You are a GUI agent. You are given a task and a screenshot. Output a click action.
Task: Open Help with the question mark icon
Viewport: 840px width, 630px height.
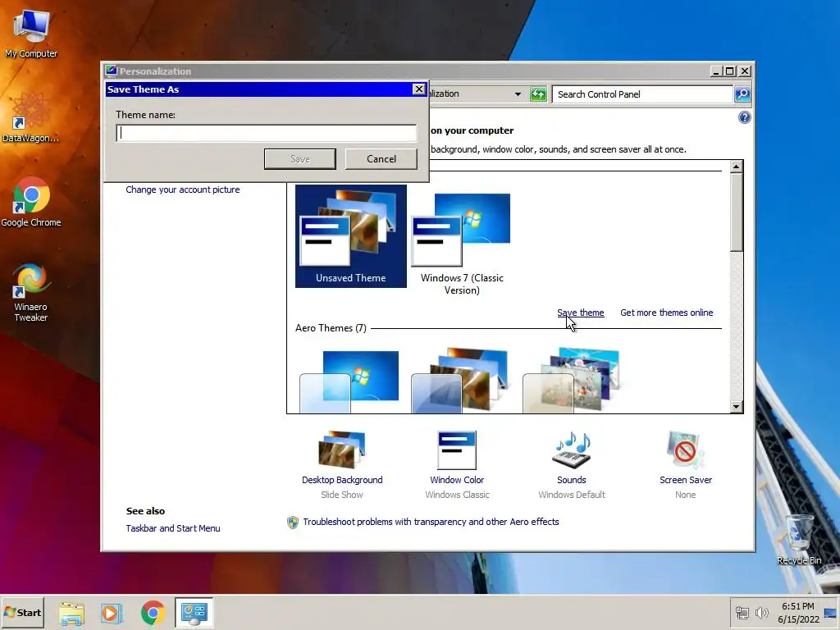pyautogui.click(x=745, y=117)
